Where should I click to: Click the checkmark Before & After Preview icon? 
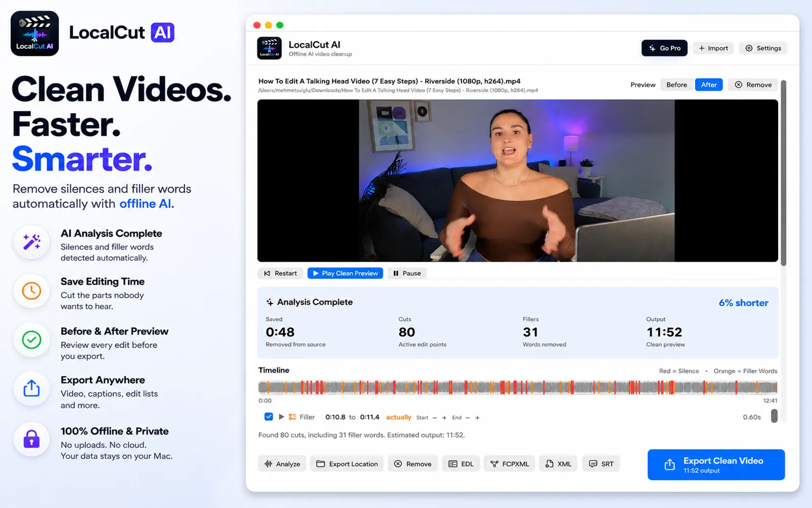[x=31, y=340]
